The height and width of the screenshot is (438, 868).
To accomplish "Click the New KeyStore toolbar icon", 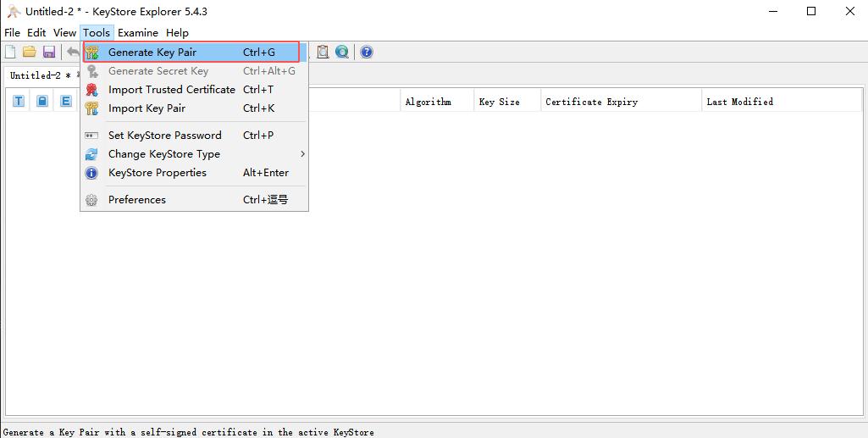I will click(x=10, y=52).
